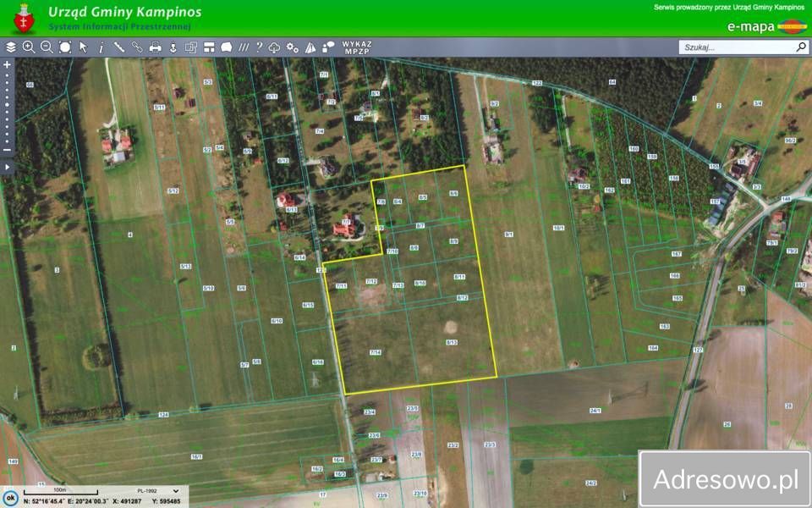Select parcel label 24/1 on map
The width and height of the screenshot is (812, 508).
[595, 411]
